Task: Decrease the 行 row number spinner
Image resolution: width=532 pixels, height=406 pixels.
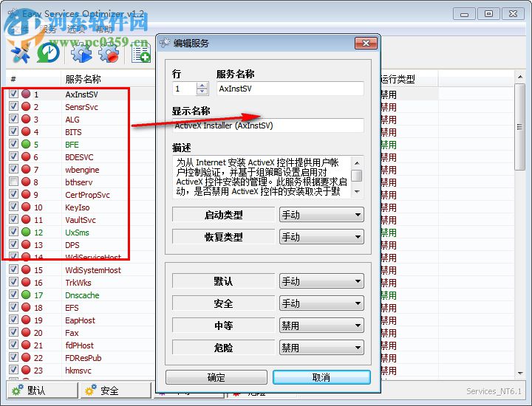Action: click(202, 92)
